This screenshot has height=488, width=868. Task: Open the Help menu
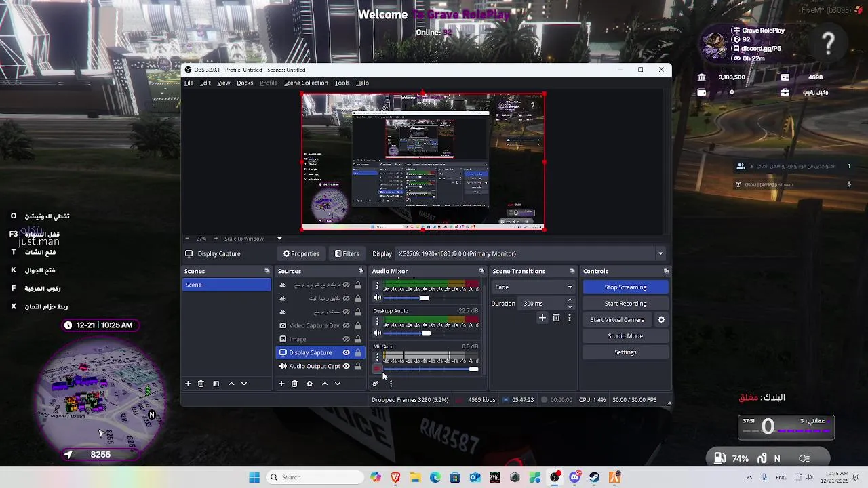[x=363, y=83]
